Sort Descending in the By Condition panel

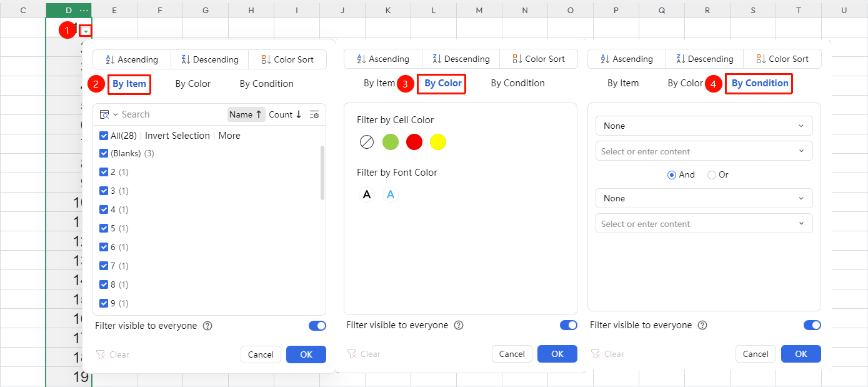pos(705,59)
